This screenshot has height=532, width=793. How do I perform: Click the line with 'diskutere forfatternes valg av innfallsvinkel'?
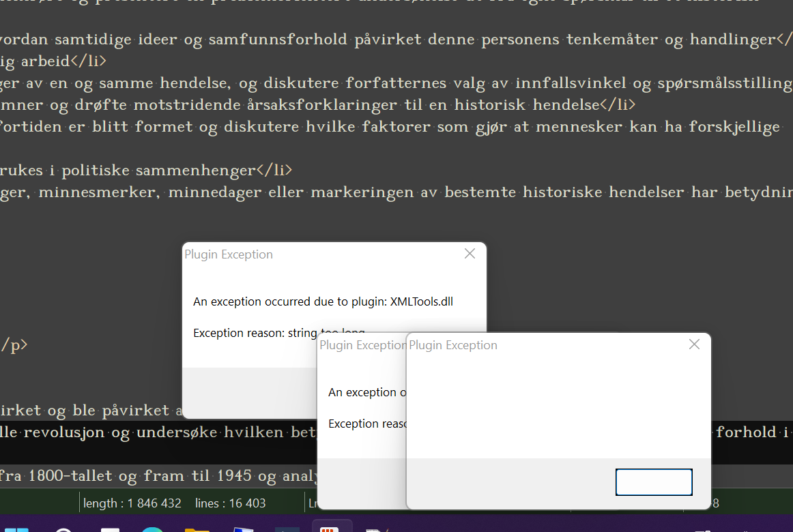(396, 83)
